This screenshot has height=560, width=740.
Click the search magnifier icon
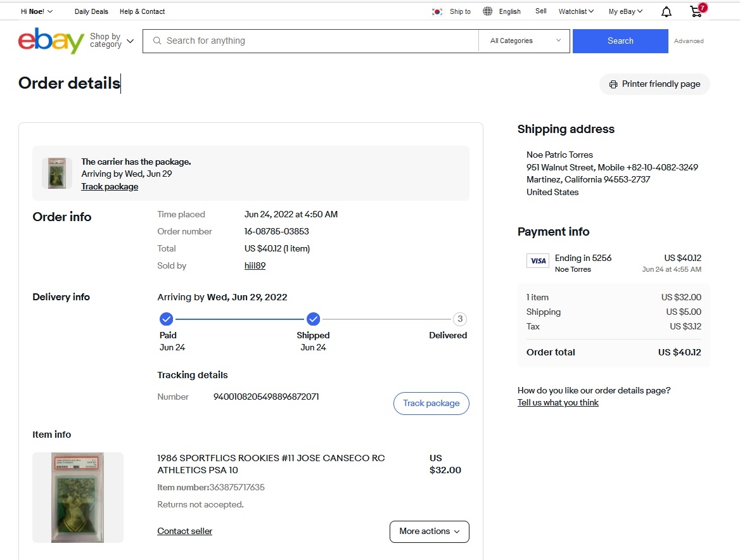pyautogui.click(x=157, y=41)
